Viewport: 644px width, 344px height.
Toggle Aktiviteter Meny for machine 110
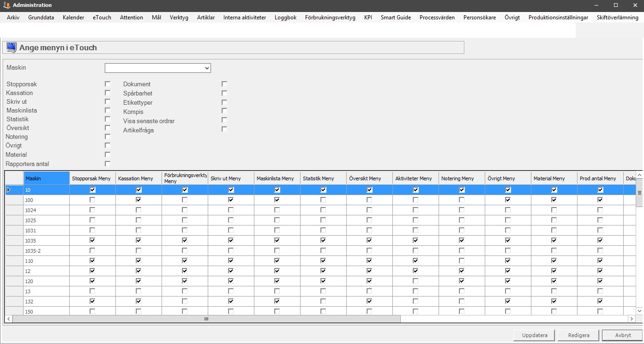click(415, 261)
